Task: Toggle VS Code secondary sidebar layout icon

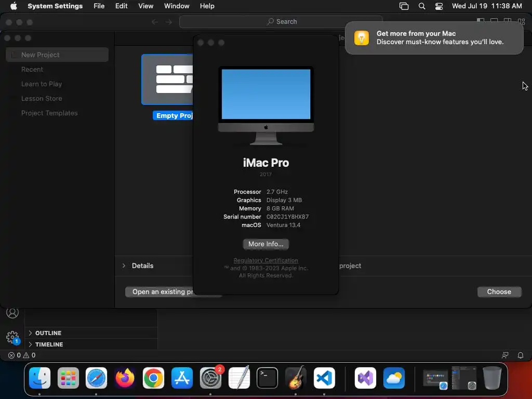Action: [x=508, y=21]
